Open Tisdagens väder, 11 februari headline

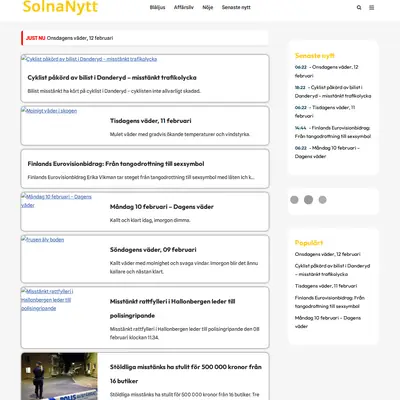[x=151, y=121]
